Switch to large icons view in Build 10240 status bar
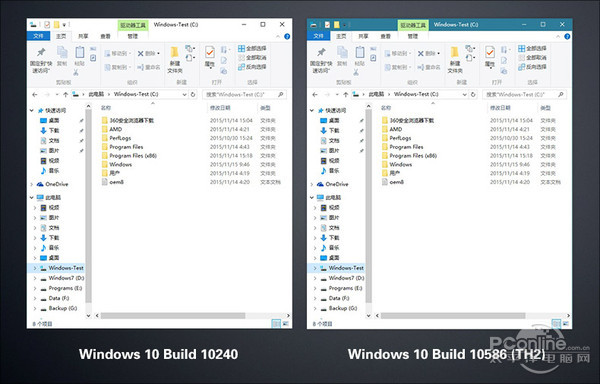This screenshot has height=384, width=600. tap(285, 324)
